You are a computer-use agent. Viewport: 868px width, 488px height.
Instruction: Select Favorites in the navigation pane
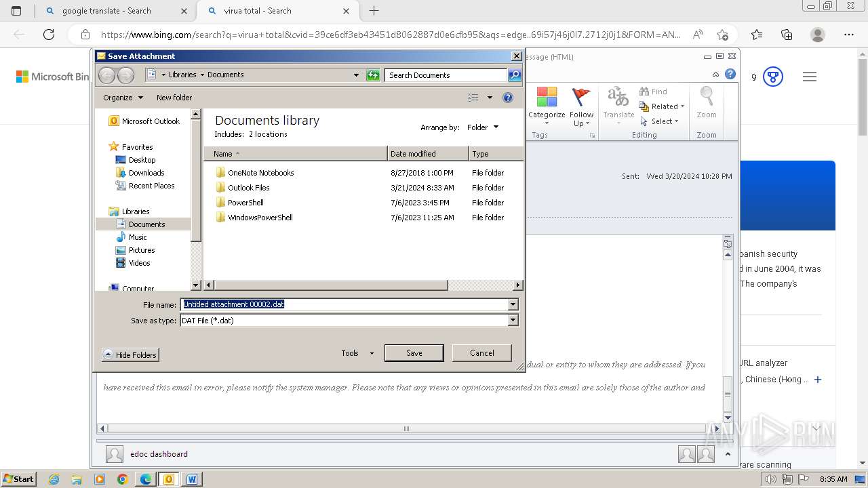coord(137,147)
